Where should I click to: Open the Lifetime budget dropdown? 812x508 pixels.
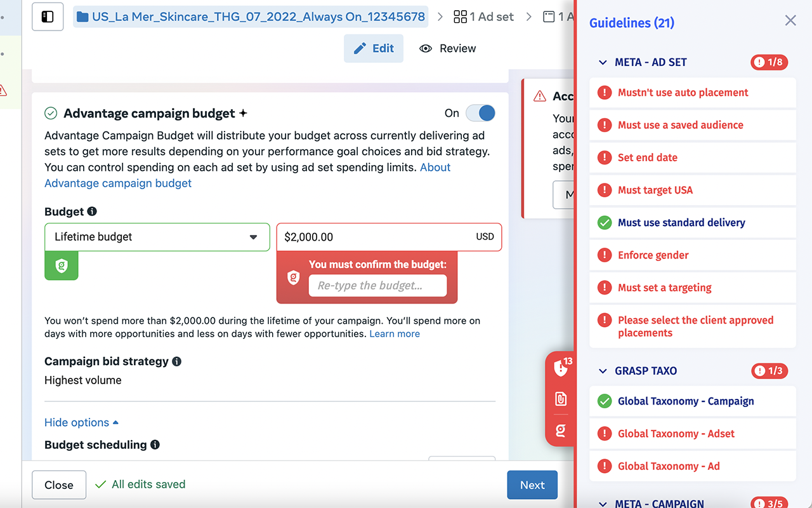coord(157,237)
